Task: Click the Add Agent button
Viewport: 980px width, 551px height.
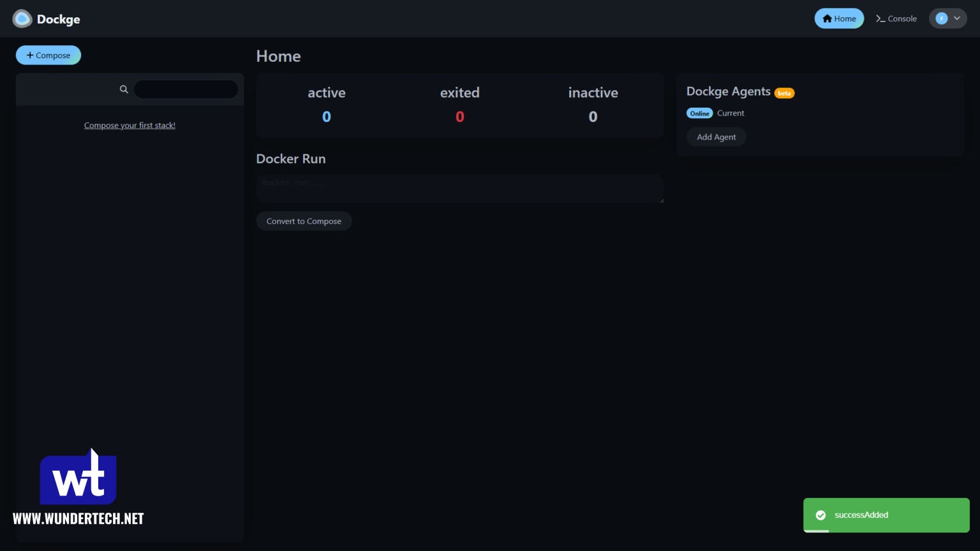Action: (x=716, y=136)
